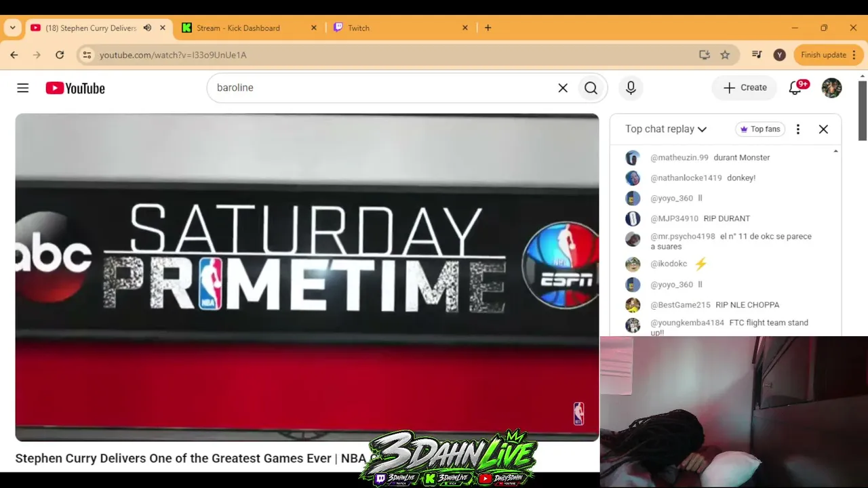Click the Create button
868x488 pixels.
[x=745, y=88]
